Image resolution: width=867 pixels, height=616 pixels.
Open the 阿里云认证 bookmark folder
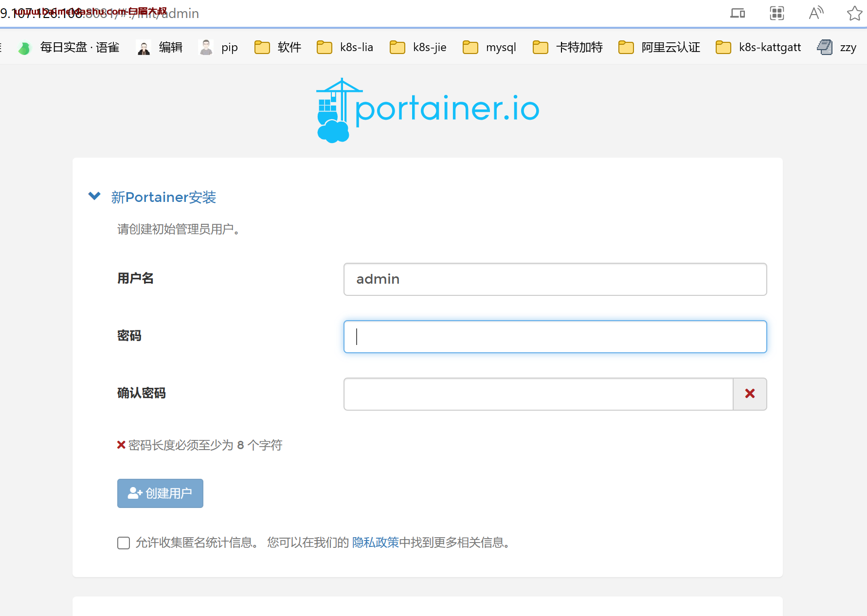pos(659,47)
